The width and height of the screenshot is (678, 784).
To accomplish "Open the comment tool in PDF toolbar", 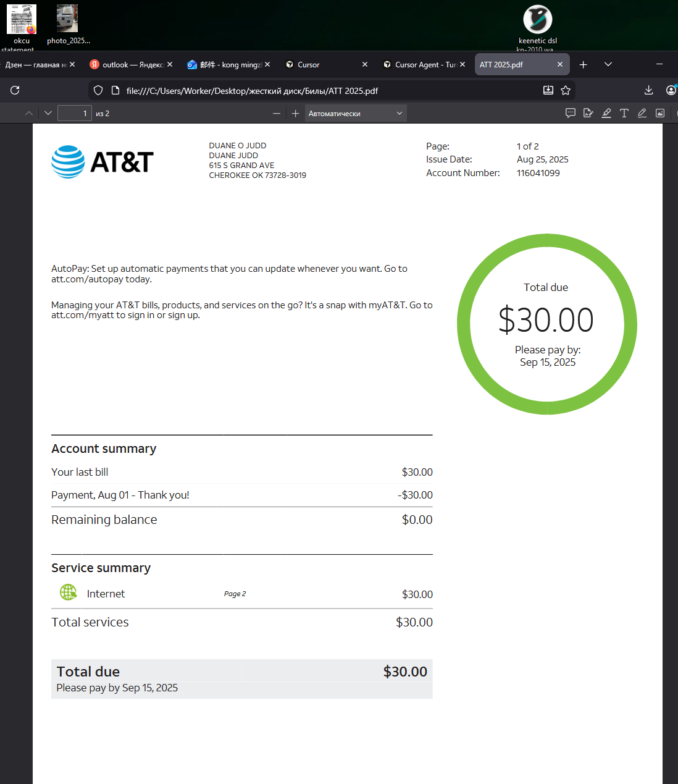I will pos(571,113).
